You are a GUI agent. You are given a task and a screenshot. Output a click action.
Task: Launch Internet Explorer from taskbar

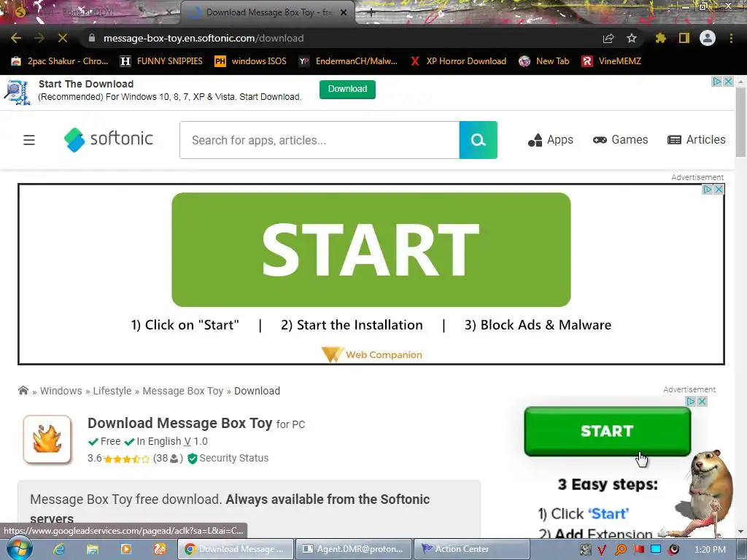click(59, 549)
